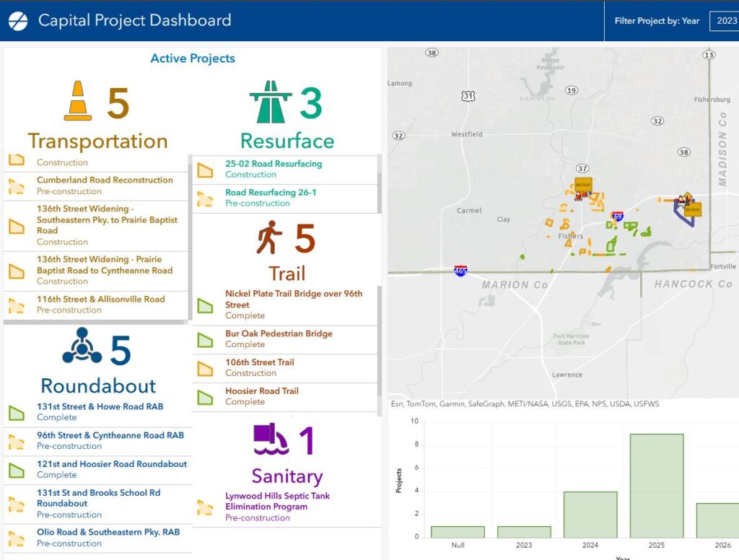Click the dashboard logo icon in header
This screenshot has width=739, height=560.
pos(18,21)
